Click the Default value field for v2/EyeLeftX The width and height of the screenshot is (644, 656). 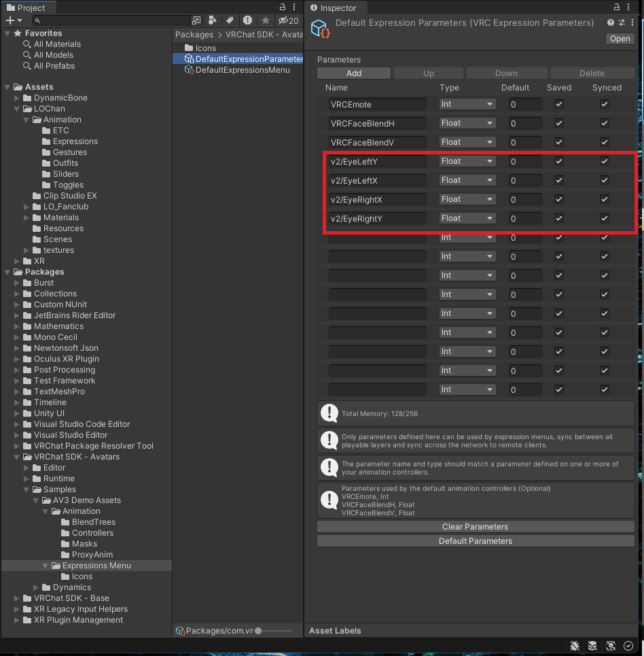click(525, 180)
